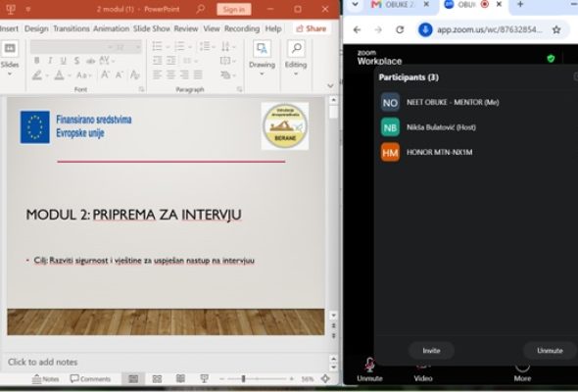Viewport: 578px width, 392px height.
Task: Toggle Underline formatting in PowerPoint ribbon
Action: click(64, 61)
